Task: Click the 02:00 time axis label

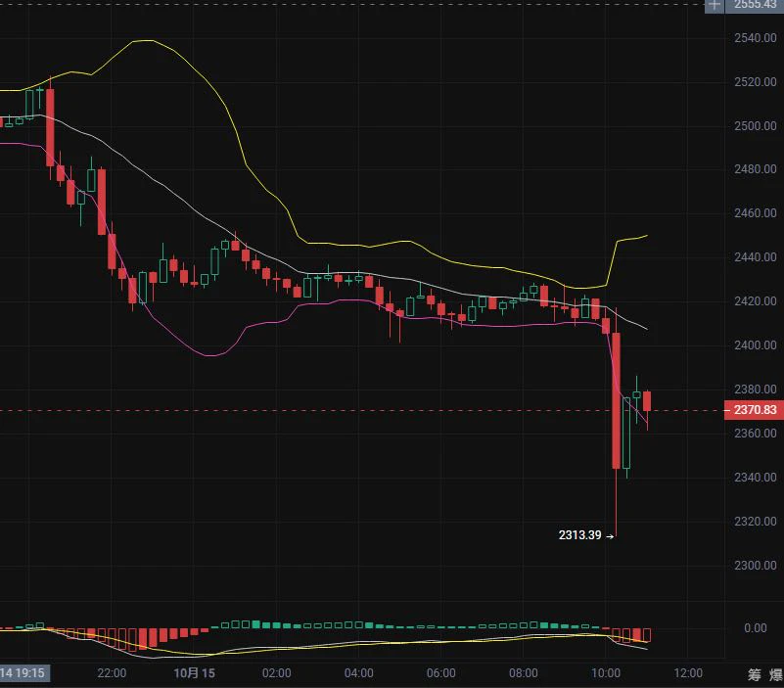Action: pos(276,673)
